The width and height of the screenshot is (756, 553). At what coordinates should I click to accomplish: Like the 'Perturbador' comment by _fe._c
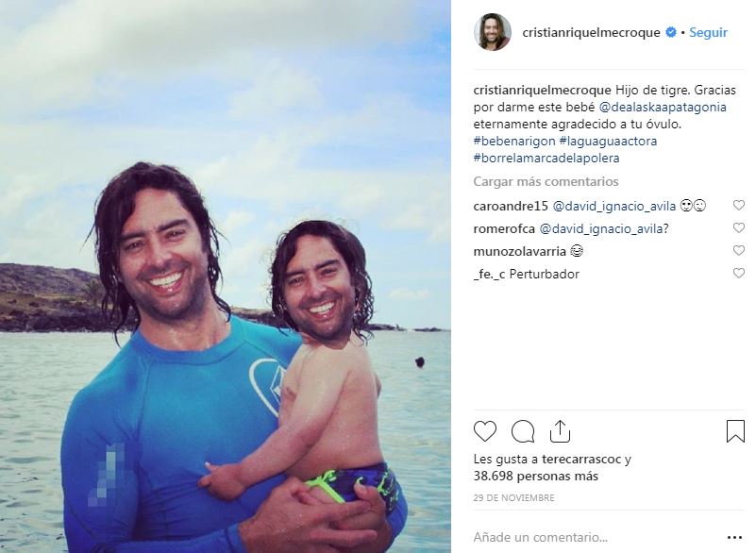click(x=739, y=274)
